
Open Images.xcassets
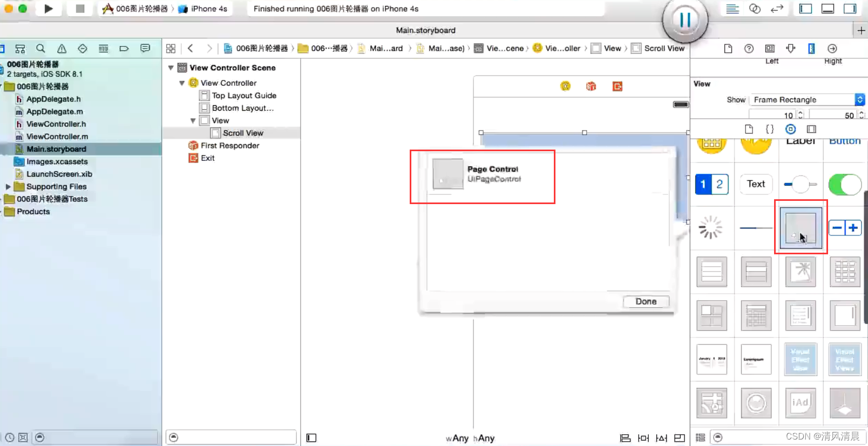pyautogui.click(x=57, y=161)
